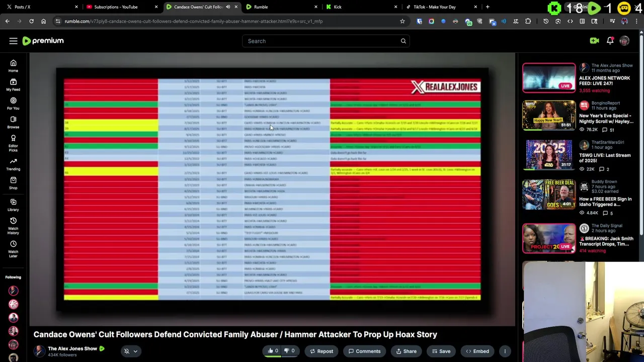Open The Alex Jones Show channel link
The width and height of the screenshot is (644, 362).
72,348
